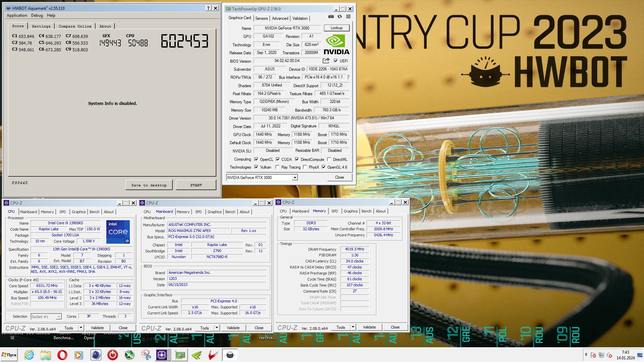Screen dimensions: 644x362
Task: Open the GPU-Z hamburger menu icon
Action: coord(348,16)
